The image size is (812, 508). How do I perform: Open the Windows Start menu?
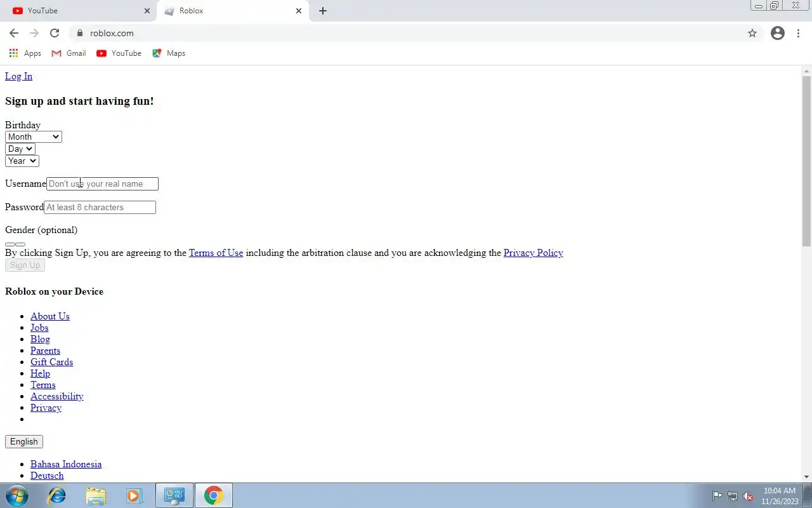coord(16,495)
